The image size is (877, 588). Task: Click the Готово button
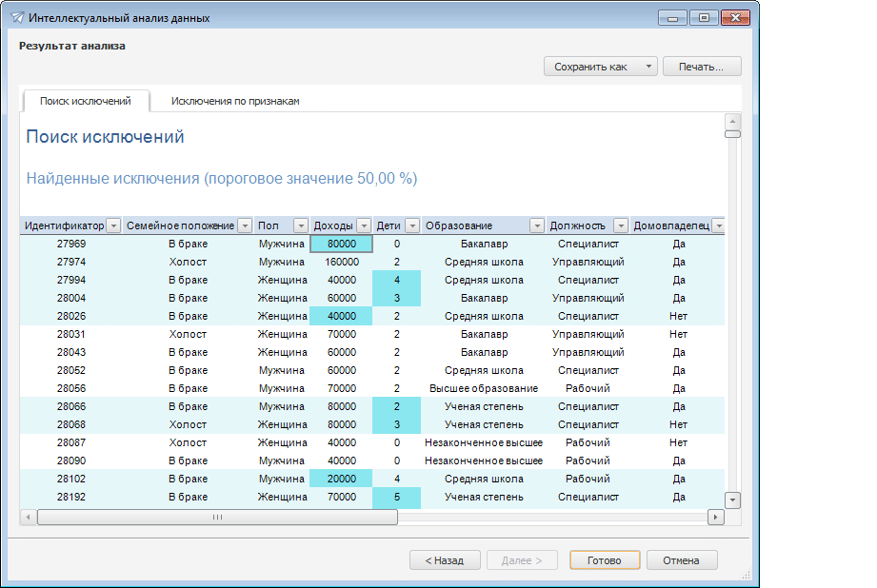point(604,560)
